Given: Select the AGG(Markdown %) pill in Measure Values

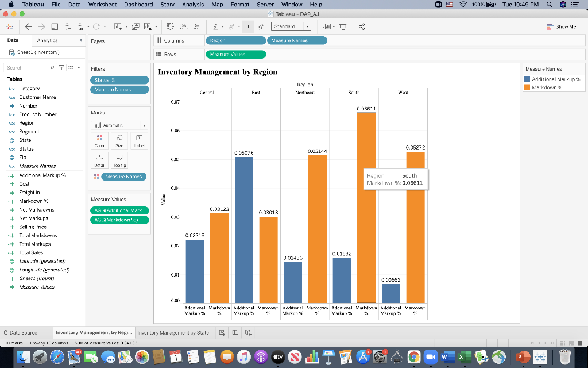Looking at the screenshot, I should [119, 220].
